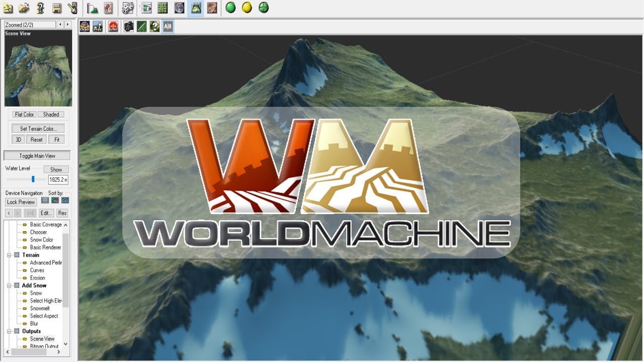Viewport: 644px width, 362px height.
Task: Click the Fit button
Action: point(57,139)
